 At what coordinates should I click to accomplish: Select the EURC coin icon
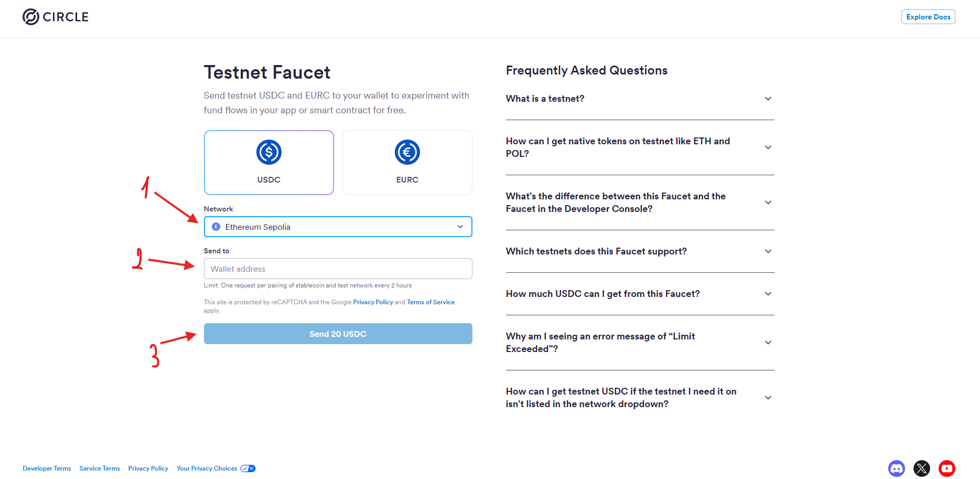[x=407, y=152]
